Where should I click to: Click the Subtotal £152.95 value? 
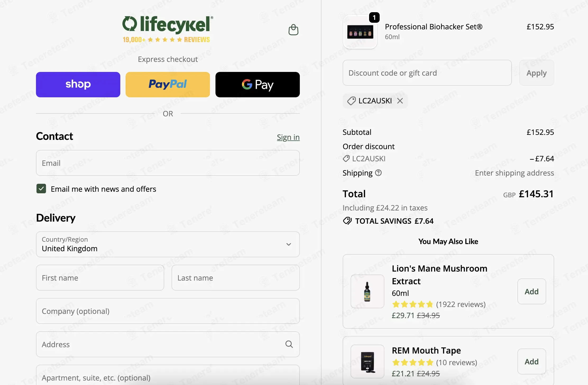[x=540, y=132]
